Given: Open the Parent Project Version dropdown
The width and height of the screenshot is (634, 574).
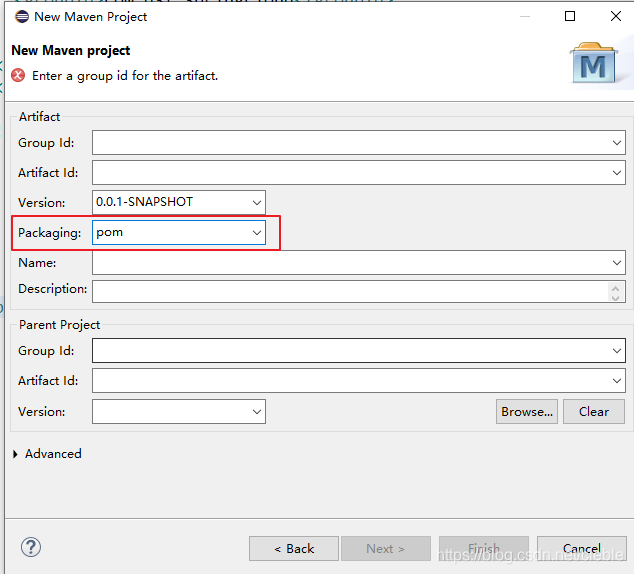Looking at the screenshot, I should (257, 412).
